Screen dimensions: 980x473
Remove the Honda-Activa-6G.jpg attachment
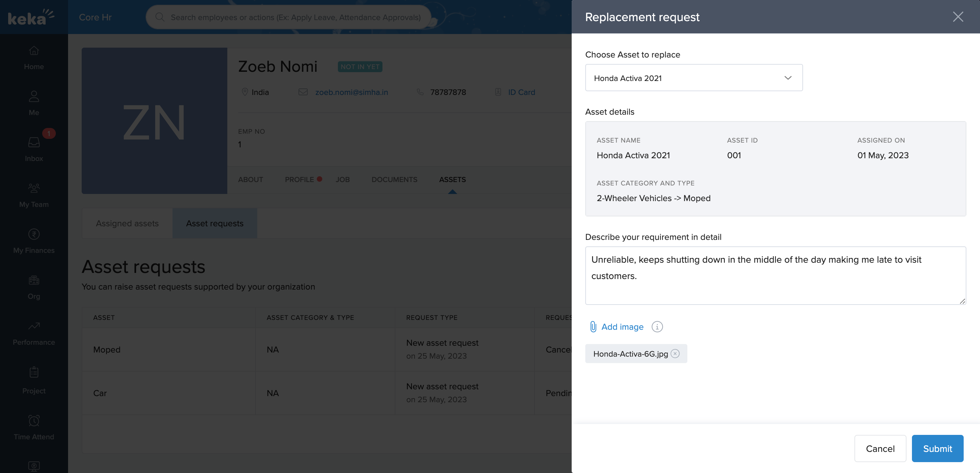[675, 354]
